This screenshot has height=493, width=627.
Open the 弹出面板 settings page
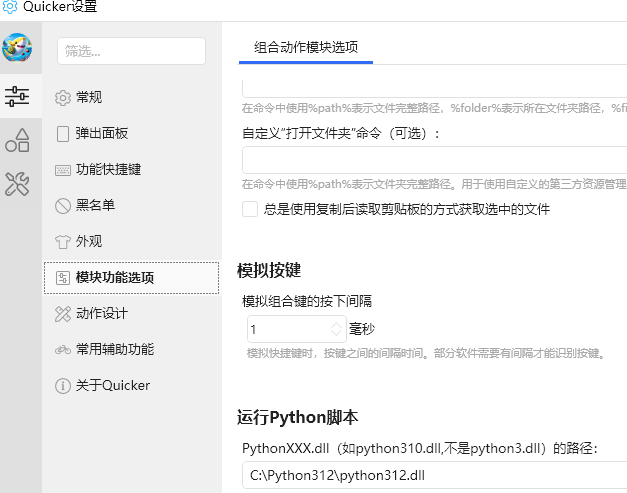(x=132, y=133)
